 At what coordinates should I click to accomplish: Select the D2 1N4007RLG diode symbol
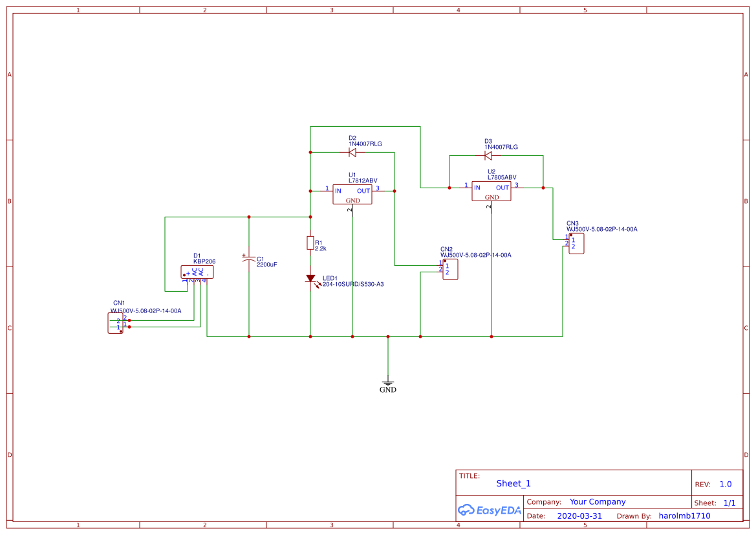point(352,153)
